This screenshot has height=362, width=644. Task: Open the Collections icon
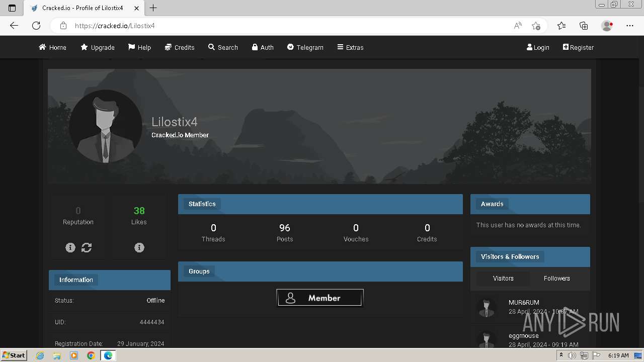(584, 26)
